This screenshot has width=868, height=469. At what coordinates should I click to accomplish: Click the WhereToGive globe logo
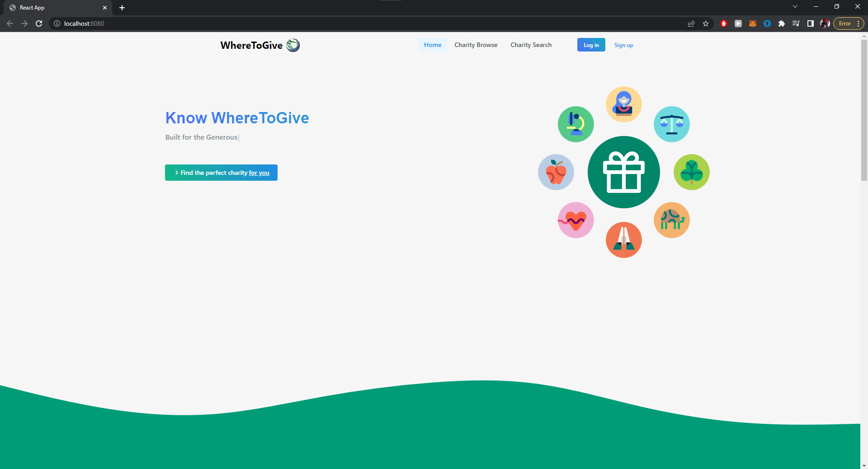tap(292, 45)
